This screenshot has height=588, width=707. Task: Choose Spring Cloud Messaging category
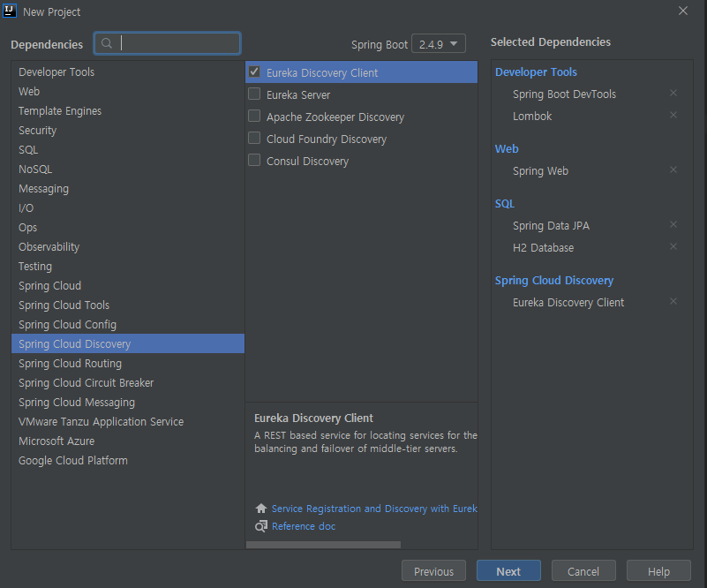point(128,402)
